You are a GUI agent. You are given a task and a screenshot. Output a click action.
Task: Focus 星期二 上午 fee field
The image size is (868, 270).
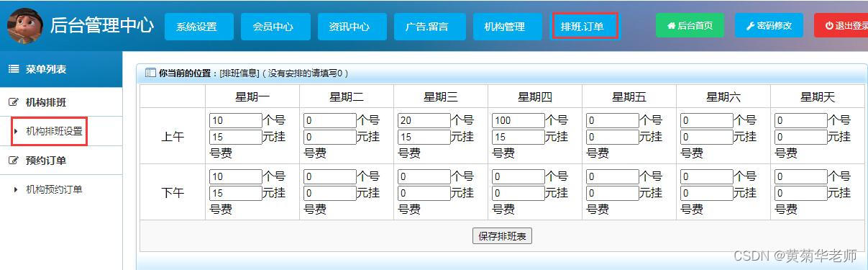[x=330, y=137]
